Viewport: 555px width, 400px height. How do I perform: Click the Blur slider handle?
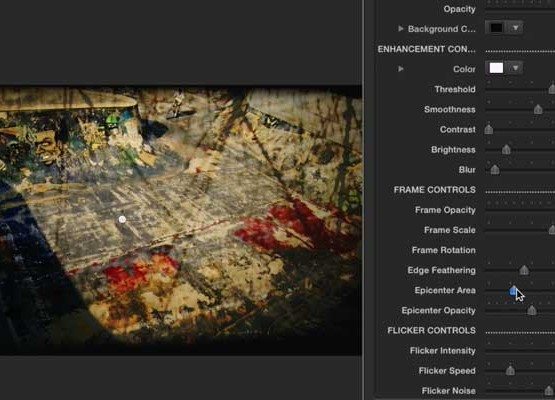(495, 170)
